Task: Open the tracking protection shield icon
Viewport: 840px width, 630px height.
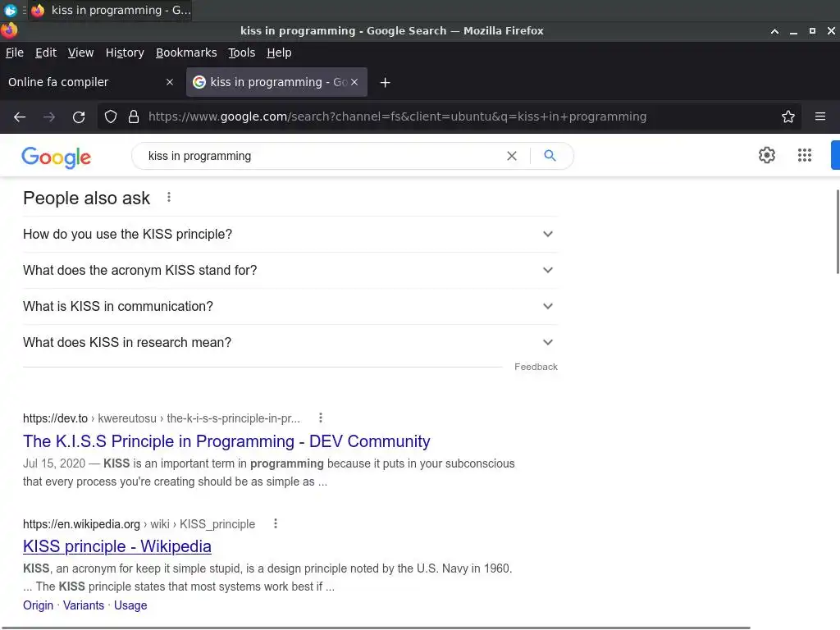Action: [x=111, y=116]
